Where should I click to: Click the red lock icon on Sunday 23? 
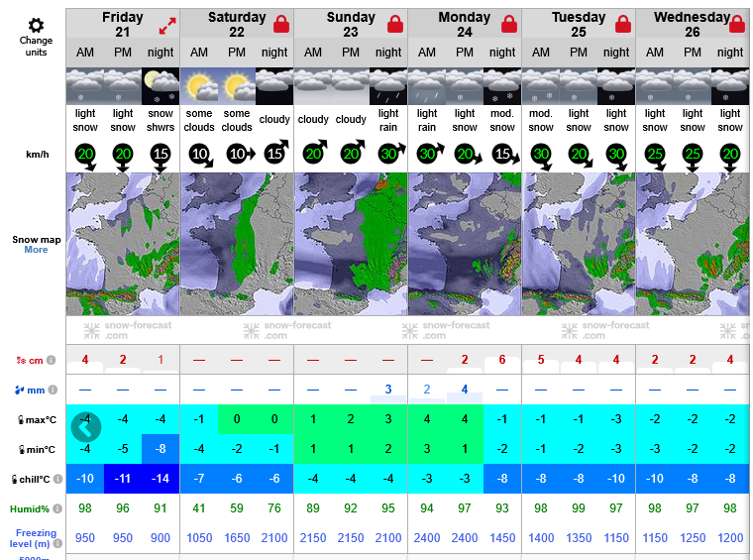395,24
